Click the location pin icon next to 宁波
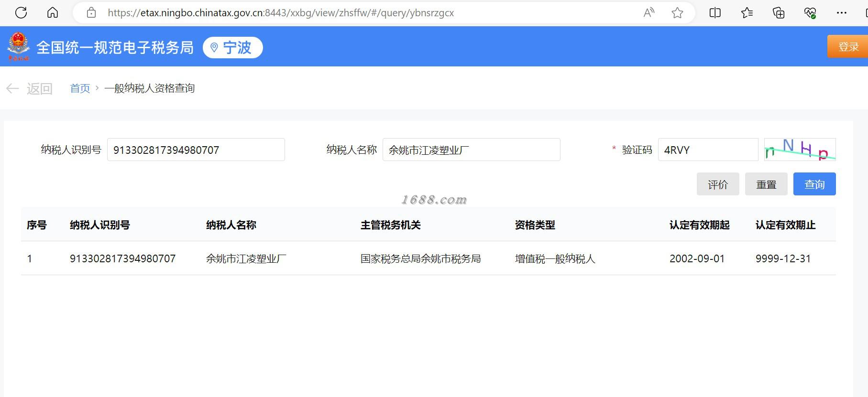The width and height of the screenshot is (868, 397). tap(214, 47)
